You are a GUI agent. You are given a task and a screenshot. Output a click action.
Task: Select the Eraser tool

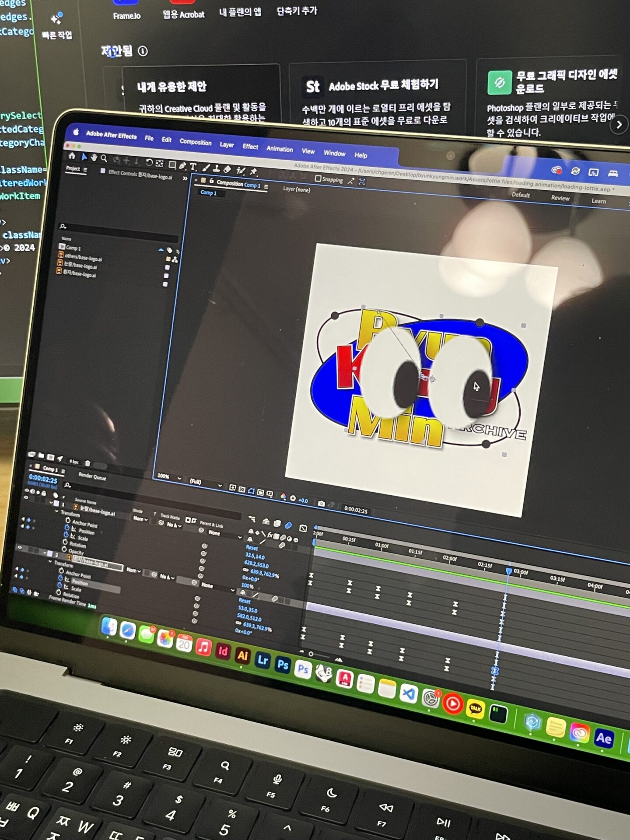tap(227, 169)
